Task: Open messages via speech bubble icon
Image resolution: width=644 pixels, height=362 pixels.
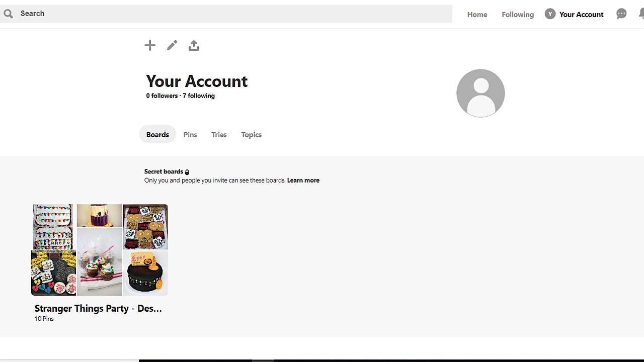Action: coord(621,14)
